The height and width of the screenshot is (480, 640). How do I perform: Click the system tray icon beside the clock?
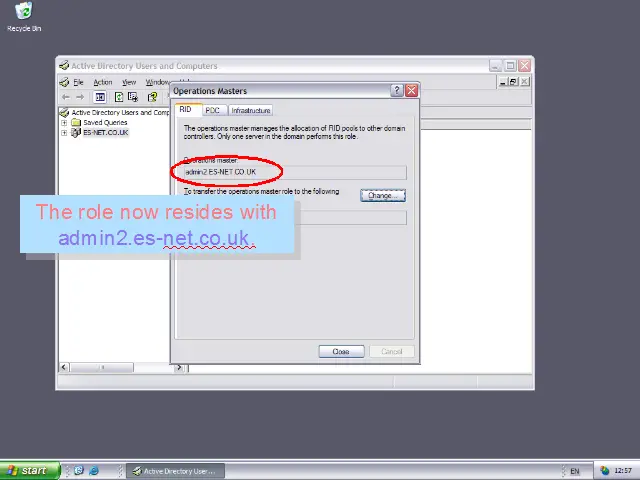click(x=604, y=471)
